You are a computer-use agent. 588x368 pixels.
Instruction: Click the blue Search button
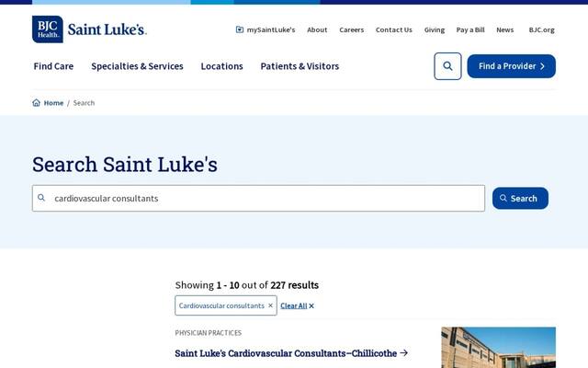pos(520,199)
